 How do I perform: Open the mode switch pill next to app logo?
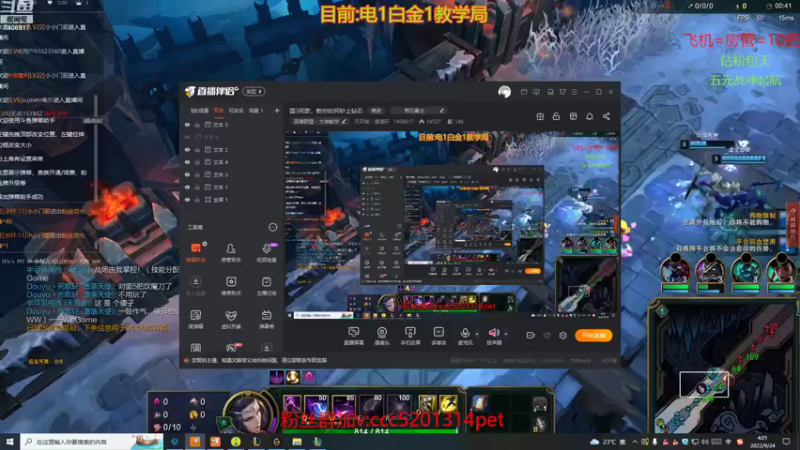point(254,92)
